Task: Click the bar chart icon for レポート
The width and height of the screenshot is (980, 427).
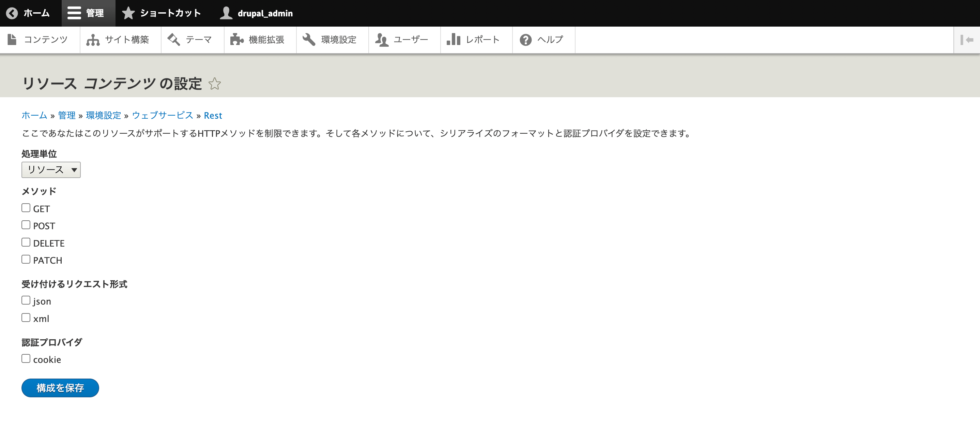Action: click(454, 39)
